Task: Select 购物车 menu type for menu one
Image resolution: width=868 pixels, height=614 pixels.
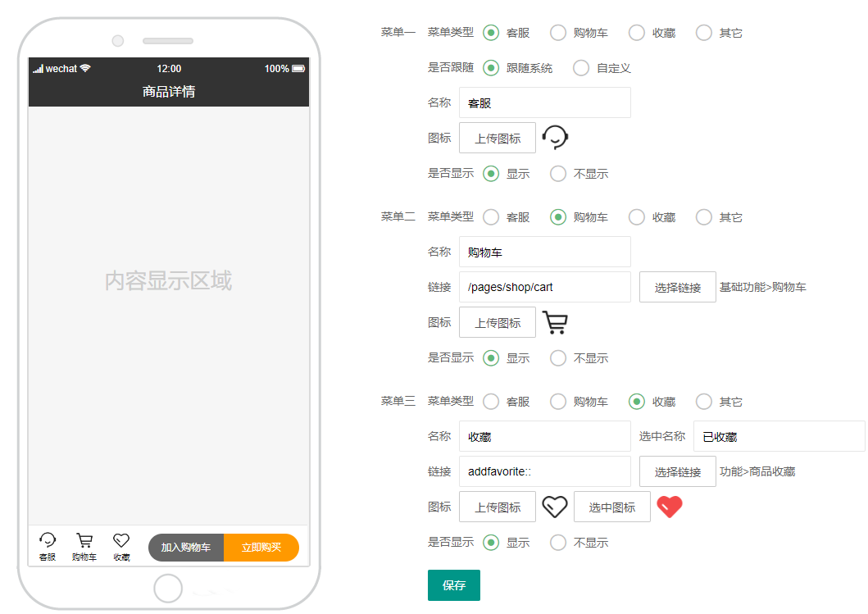Action: tap(558, 33)
